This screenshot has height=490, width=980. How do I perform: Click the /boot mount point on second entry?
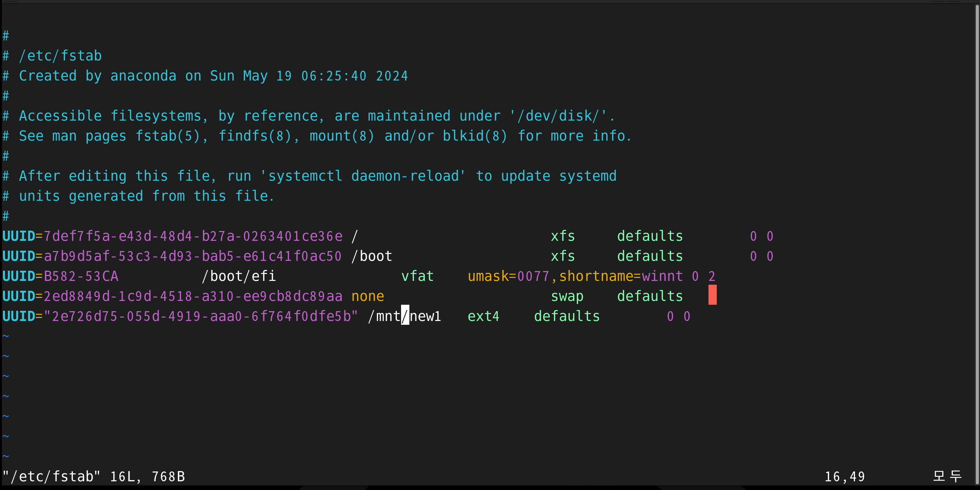[x=372, y=256]
